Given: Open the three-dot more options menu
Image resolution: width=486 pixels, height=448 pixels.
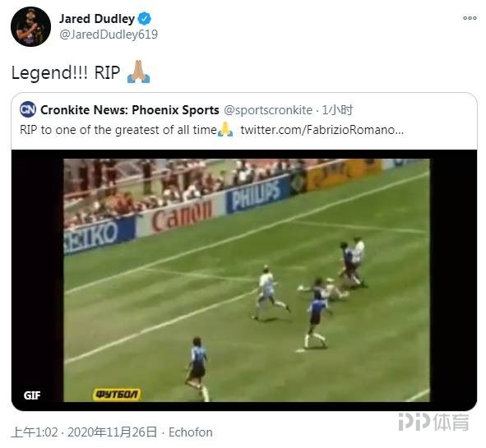Looking at the screenshot, I should click(x=470, y=18).
